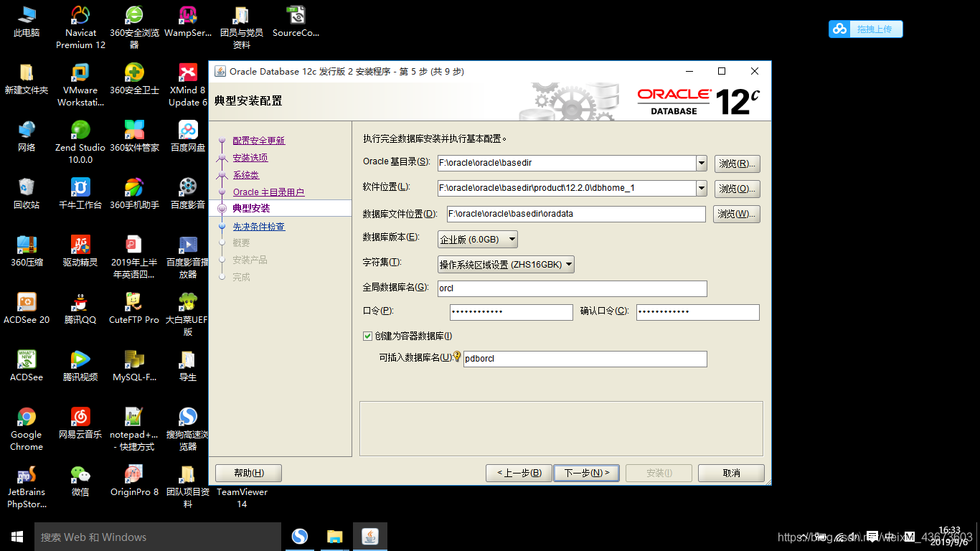This screenshot has height=551, width=980.
Task: Open the XMind 8 Update 6 icon
Action: pos(188,85)
